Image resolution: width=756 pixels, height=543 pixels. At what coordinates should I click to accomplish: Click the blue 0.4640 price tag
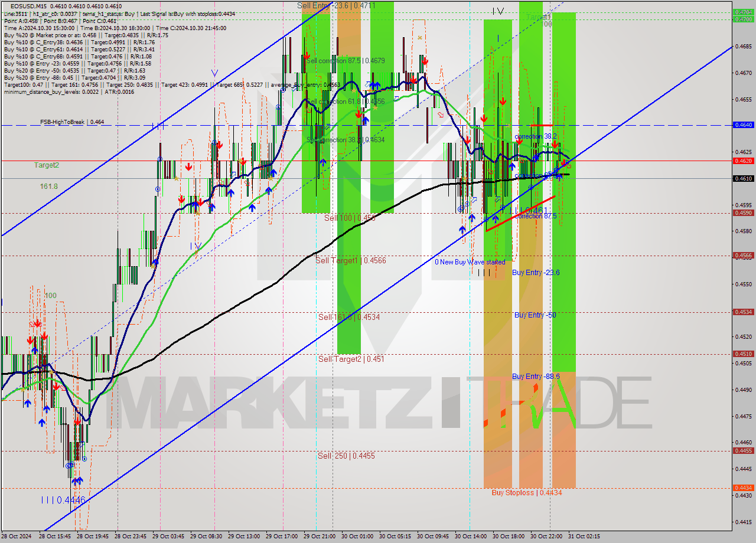point(743,125)
